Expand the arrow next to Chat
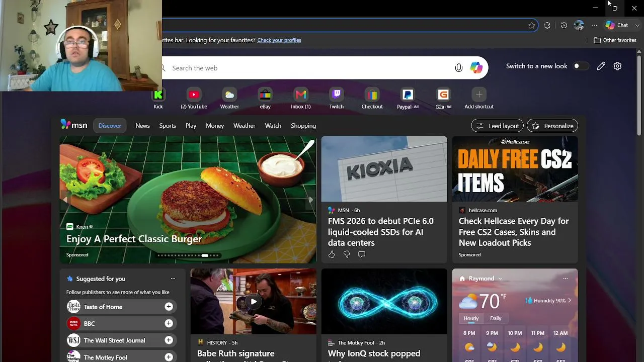 [x=637, y=25]
